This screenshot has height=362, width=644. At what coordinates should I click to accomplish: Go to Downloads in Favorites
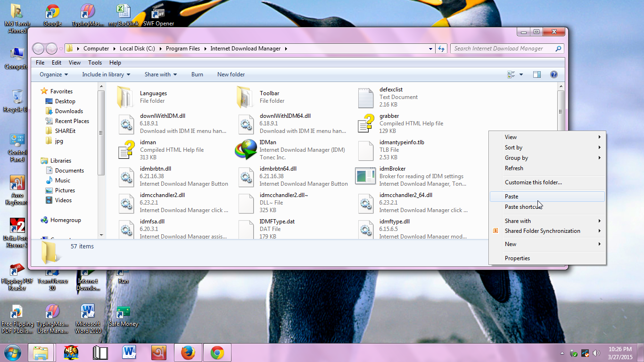coord(69,111)
